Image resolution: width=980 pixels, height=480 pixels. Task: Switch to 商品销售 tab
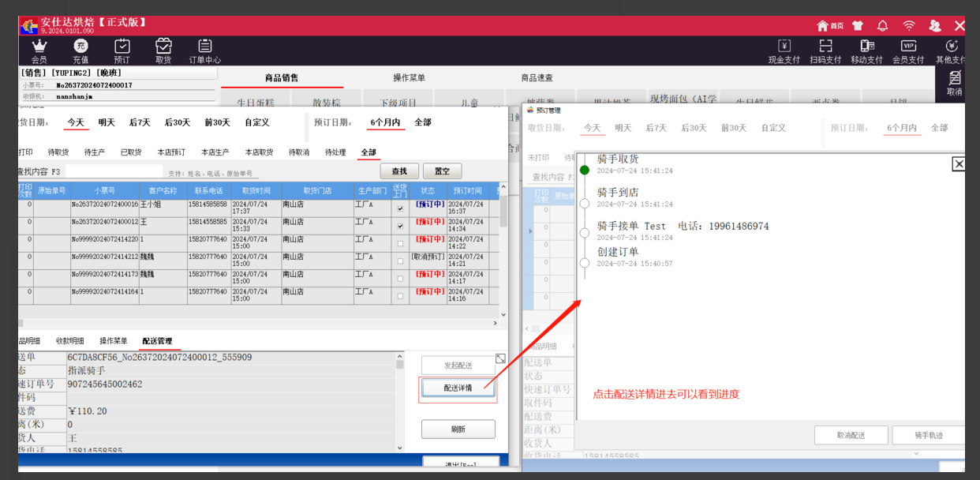coord(282,77)
